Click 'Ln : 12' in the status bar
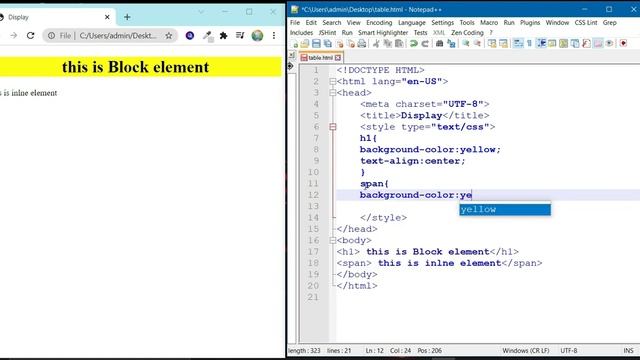Viewport: 640px width, 360px height. coord(374,351)
